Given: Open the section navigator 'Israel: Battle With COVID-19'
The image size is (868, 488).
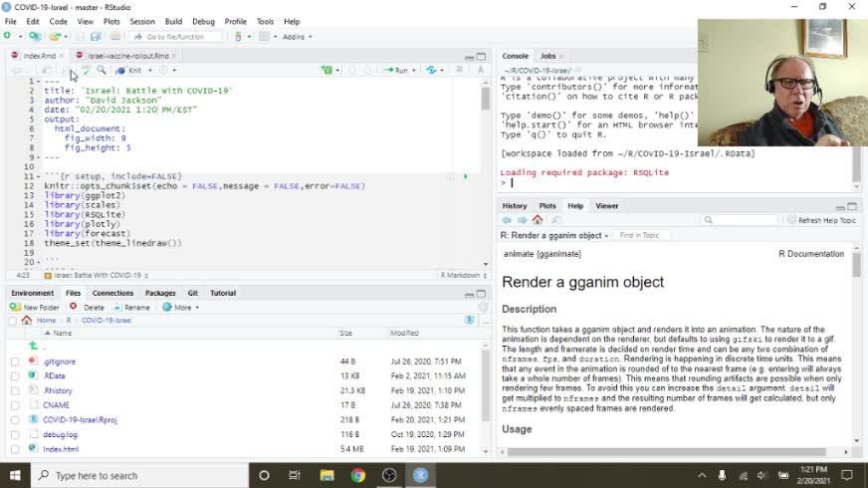Looking at the screenshot, I should tap(97, 275).
